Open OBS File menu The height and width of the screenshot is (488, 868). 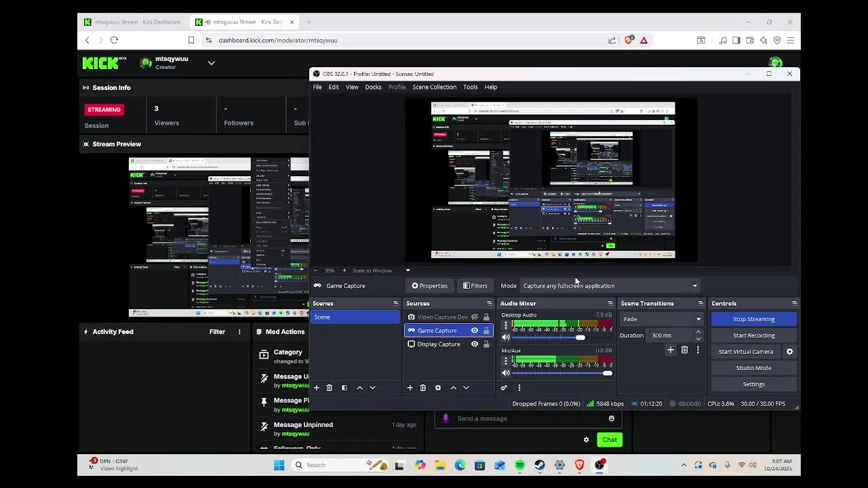pyautogui.click(x=317, y=87)
